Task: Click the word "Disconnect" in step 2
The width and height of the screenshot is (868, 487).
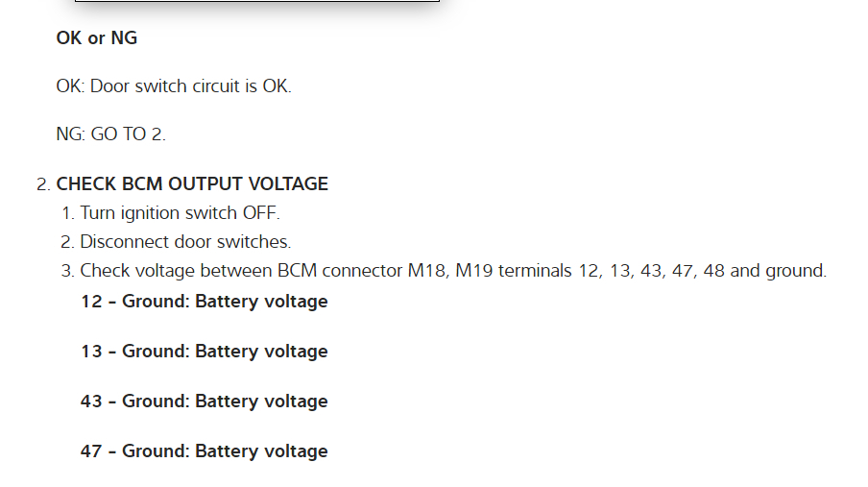Action: 125,241
